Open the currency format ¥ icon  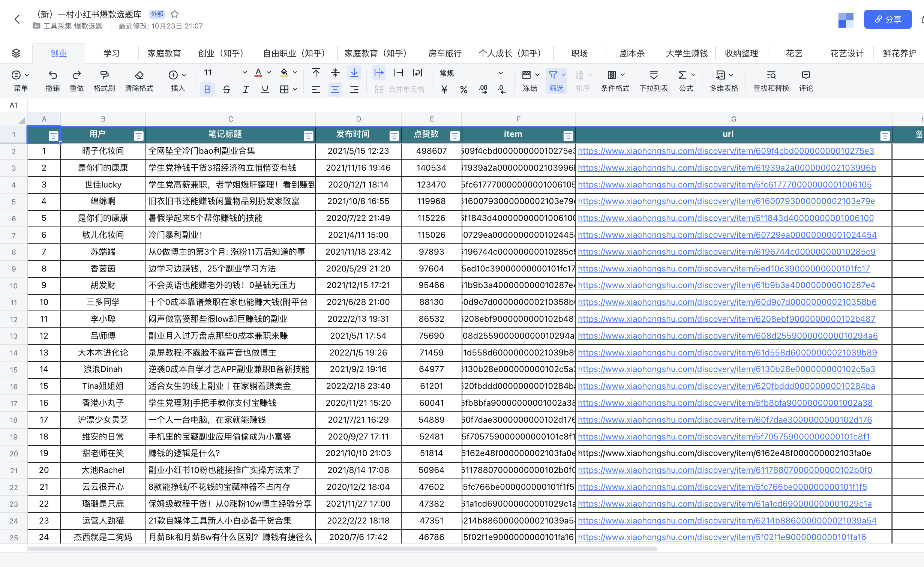[x=444, y=89]
